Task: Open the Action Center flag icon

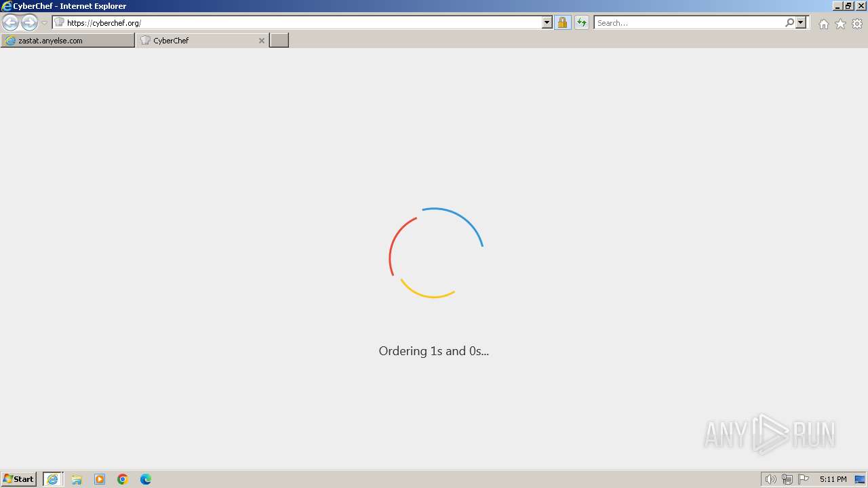Action: [x=804, y=479]
